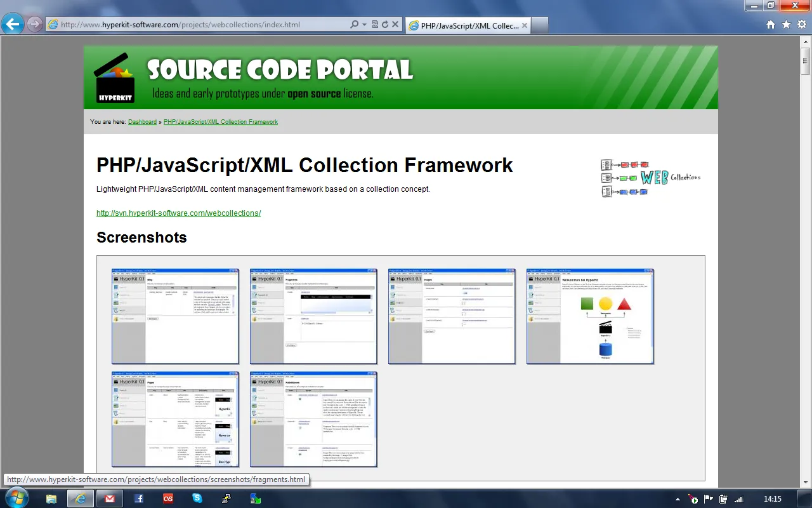Image resolution: width=812 pixels, height=508 pixels.
Task: Open the Windows Start menu orb
Action: 16,498
